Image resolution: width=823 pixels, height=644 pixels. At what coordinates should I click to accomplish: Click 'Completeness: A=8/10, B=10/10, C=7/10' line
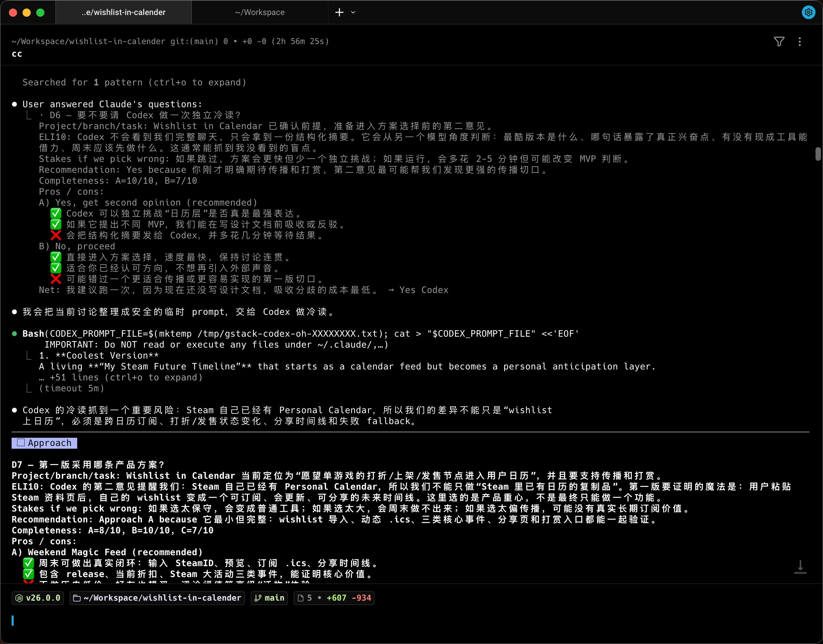coord(113,531)
